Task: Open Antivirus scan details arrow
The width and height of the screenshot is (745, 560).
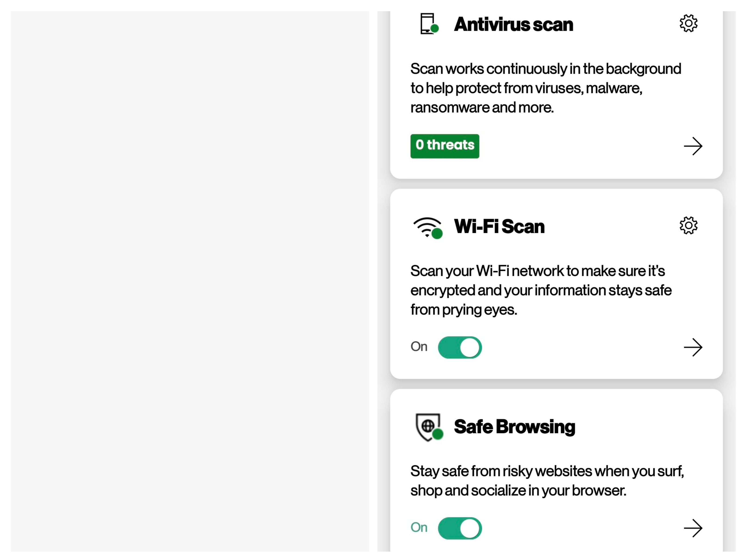Action: pos(693,146)
